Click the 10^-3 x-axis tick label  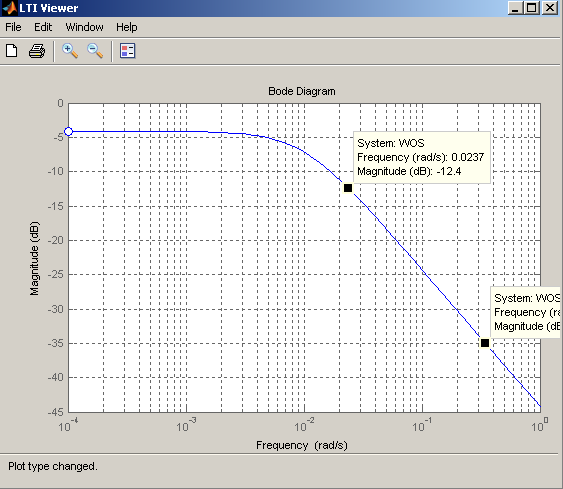(186, 425)
